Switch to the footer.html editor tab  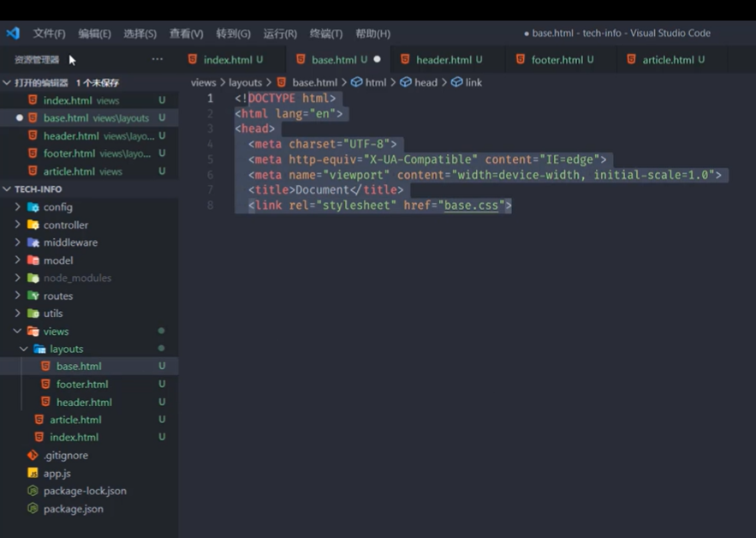coord(562,59)
